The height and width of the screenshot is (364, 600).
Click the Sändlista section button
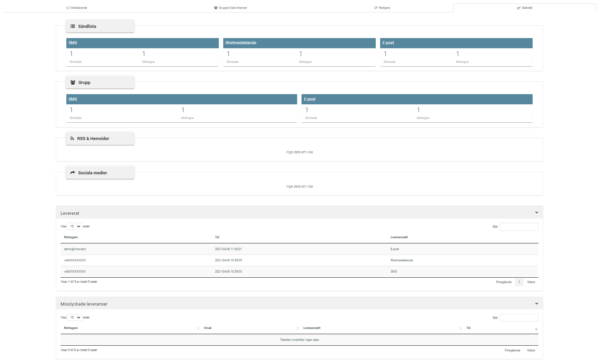click(100, 26)
